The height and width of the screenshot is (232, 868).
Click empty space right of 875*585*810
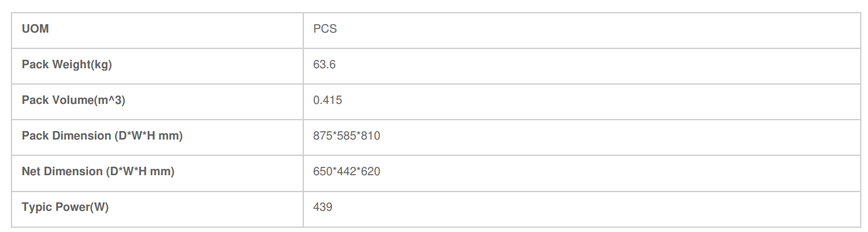(x=620, y=137)
